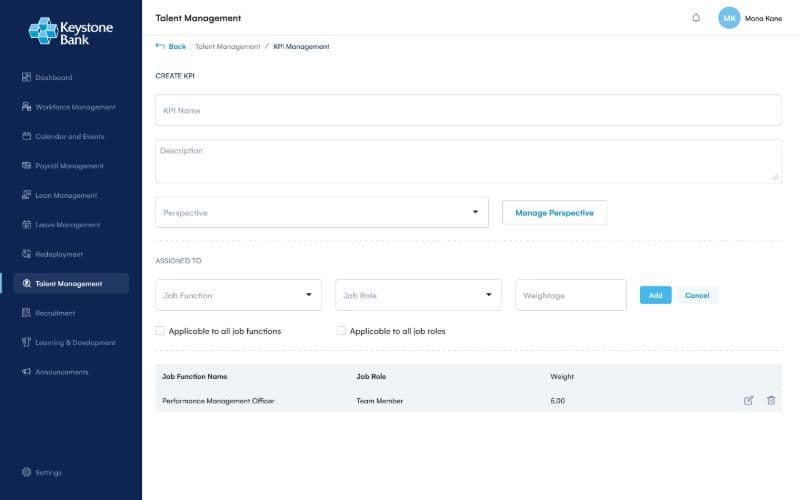Click the Payroll Management sidebar icon
Screen dimensions: 800x500
point(27,165)
